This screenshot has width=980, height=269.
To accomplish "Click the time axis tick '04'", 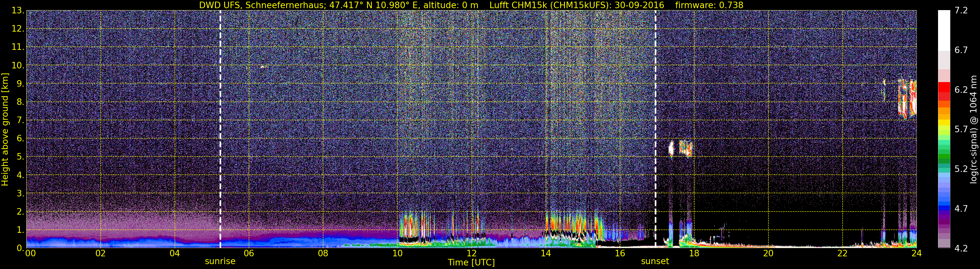I will [175, 254].
